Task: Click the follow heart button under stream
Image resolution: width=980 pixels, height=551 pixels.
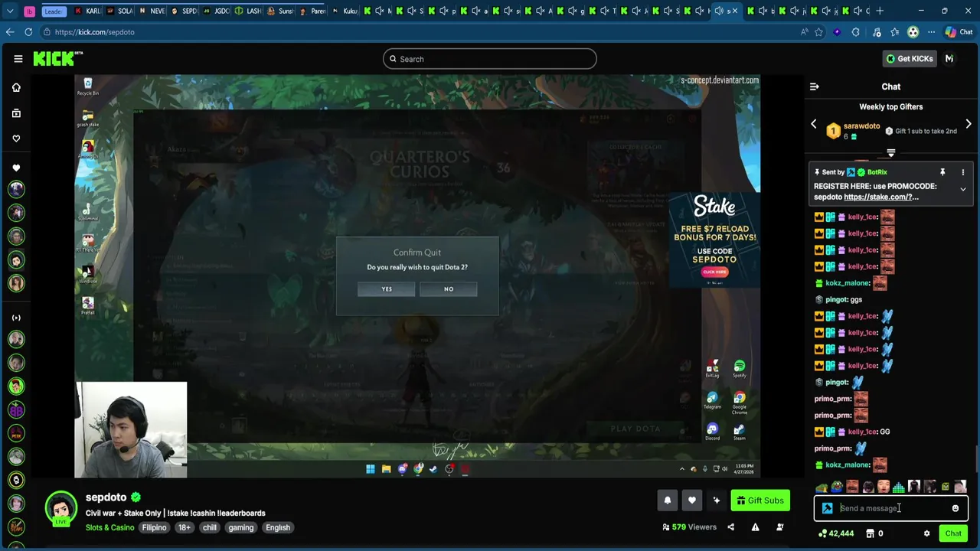Action: click(x=691, y=500)
